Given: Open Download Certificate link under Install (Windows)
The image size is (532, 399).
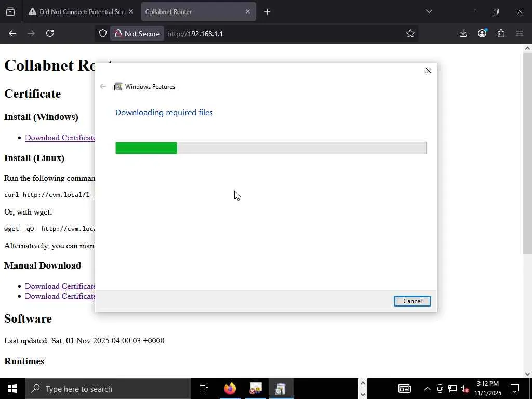Looking at the screenshot, I should point(60,137).
